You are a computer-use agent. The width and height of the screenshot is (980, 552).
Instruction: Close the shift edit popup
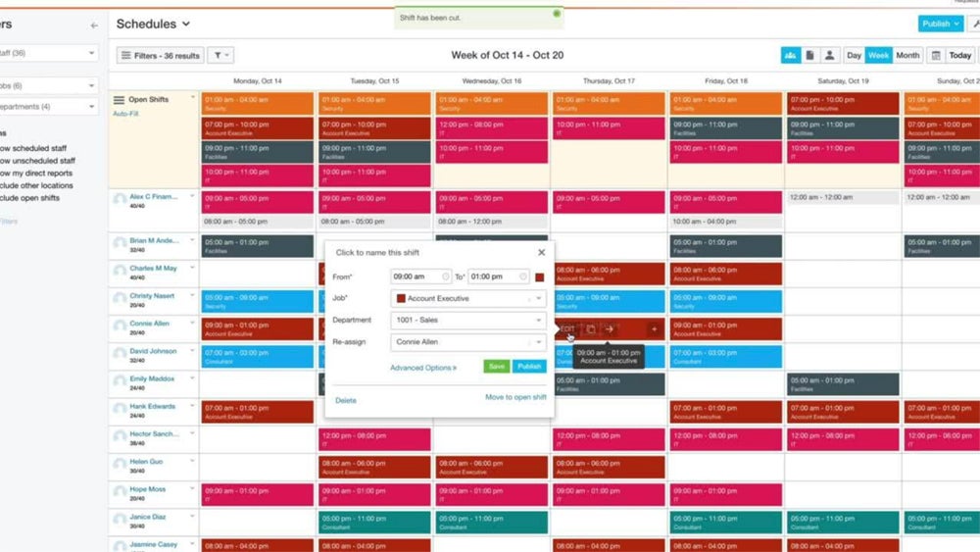[541, 253]
